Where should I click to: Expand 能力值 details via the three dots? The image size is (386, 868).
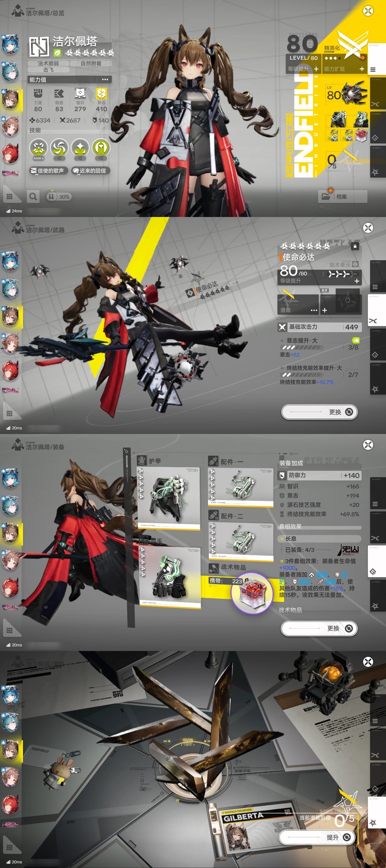point(105,80)
